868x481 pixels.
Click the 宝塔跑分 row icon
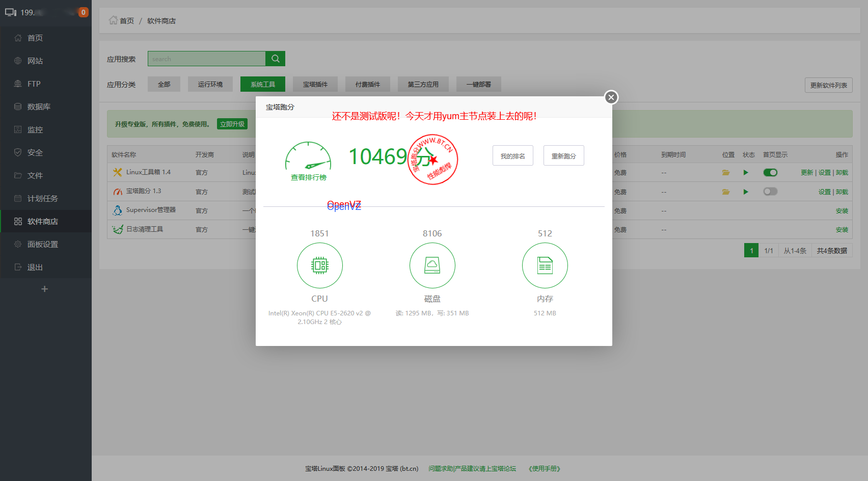point(118,192)
